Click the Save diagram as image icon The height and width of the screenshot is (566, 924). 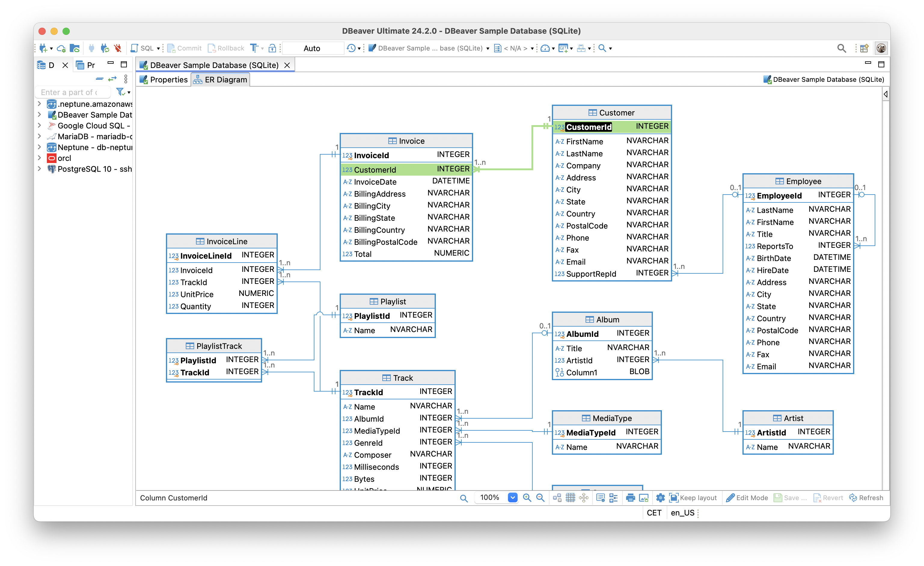644,498
